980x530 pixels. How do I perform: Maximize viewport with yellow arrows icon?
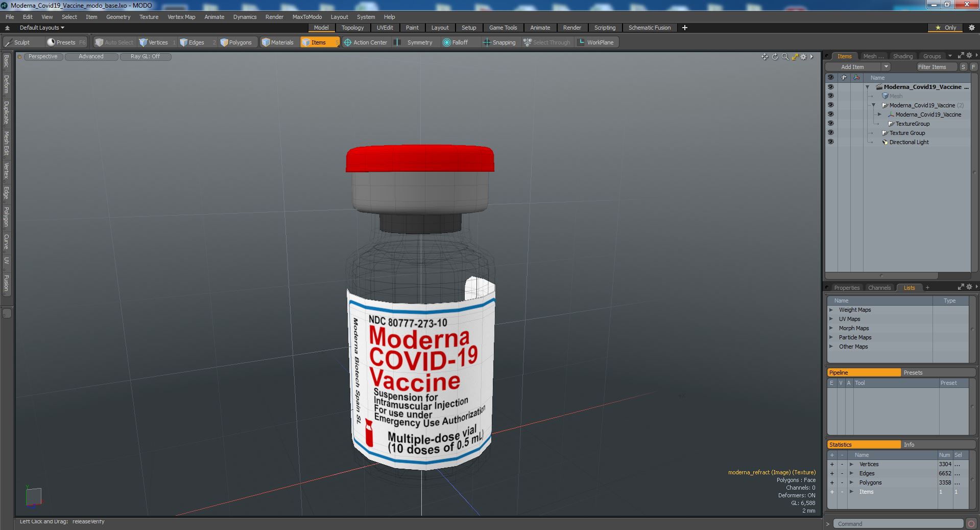795,57
